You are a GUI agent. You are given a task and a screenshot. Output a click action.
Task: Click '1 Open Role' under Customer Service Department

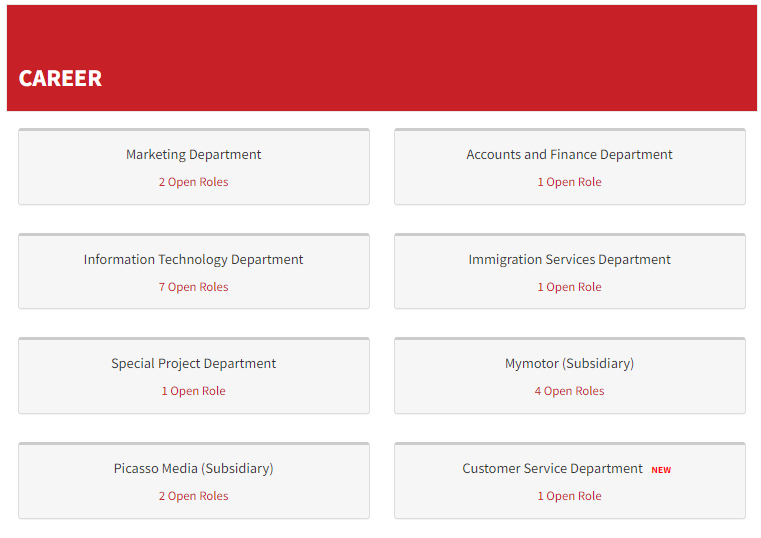tap(569, 496)
